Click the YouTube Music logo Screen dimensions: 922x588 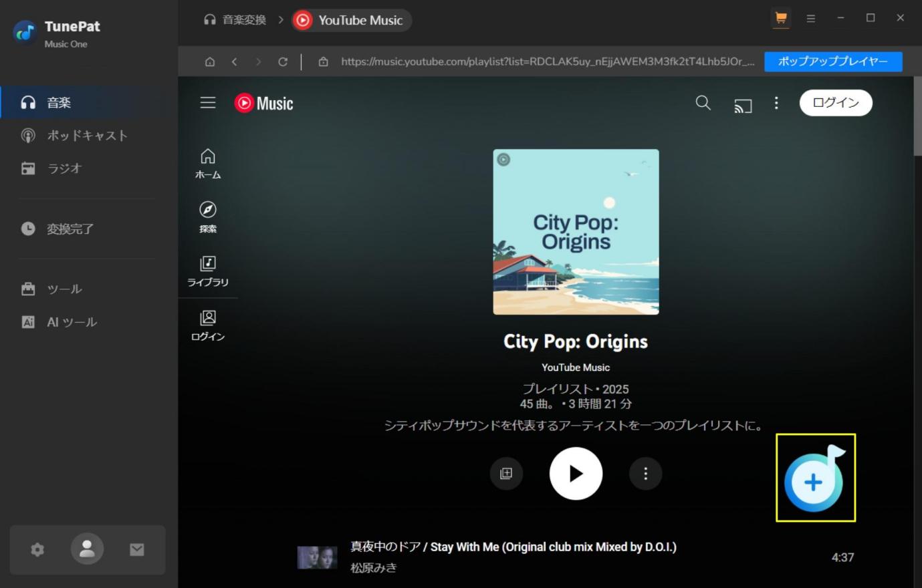[264, 103]
